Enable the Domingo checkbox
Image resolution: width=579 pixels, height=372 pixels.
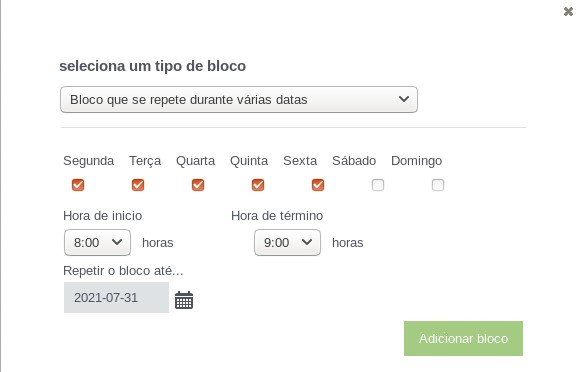tap(438, 185)
